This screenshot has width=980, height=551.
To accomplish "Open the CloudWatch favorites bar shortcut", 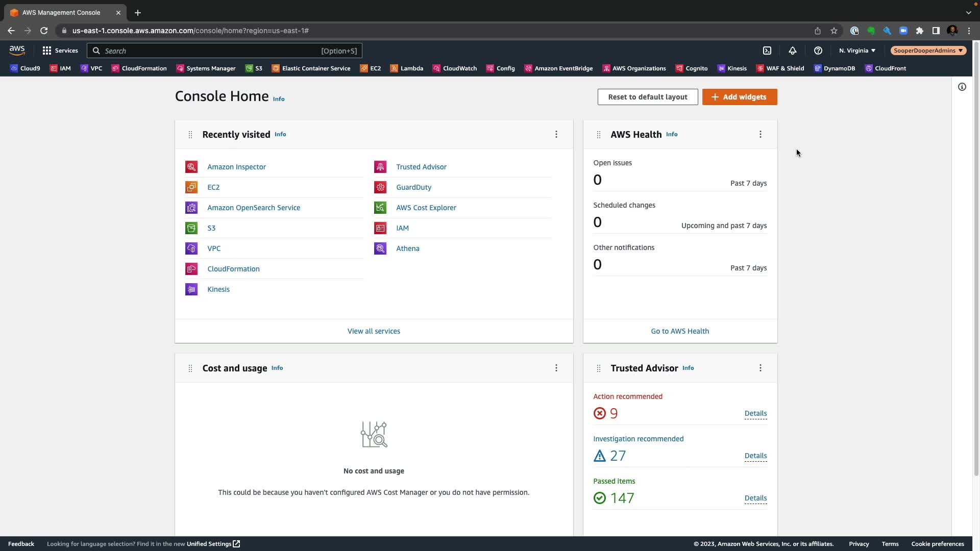I will point(455,68).
